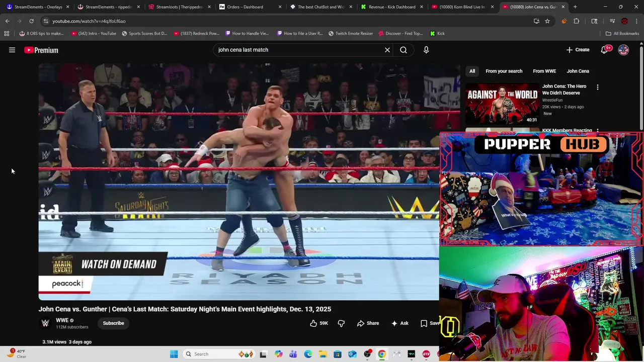Select the All filter chip
The image size is (644, 362).
tap(472, 71)
